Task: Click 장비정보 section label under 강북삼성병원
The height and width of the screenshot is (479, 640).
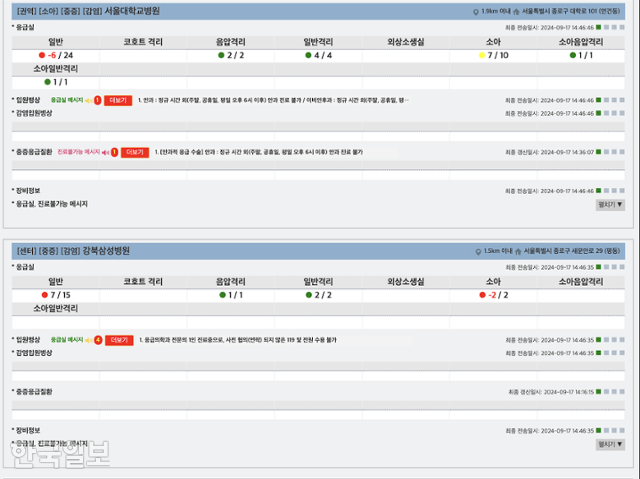Action: [x=28, y=430]
